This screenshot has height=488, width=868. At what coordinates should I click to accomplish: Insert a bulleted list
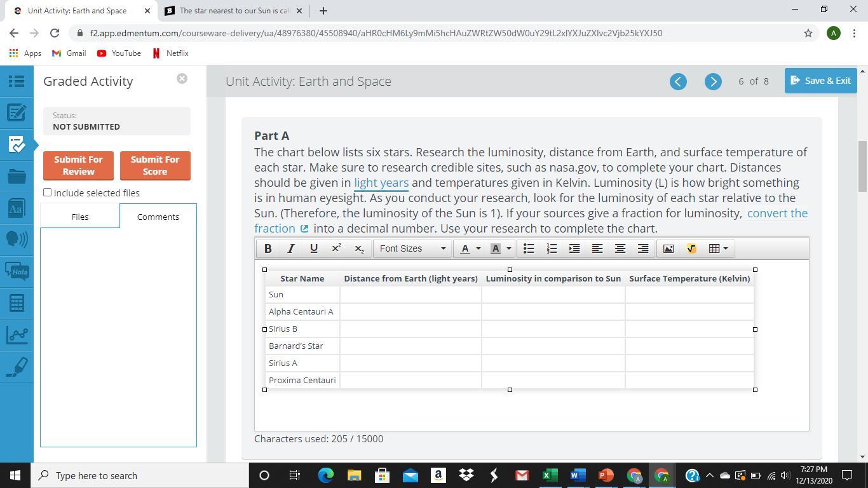tap(529, 248)
